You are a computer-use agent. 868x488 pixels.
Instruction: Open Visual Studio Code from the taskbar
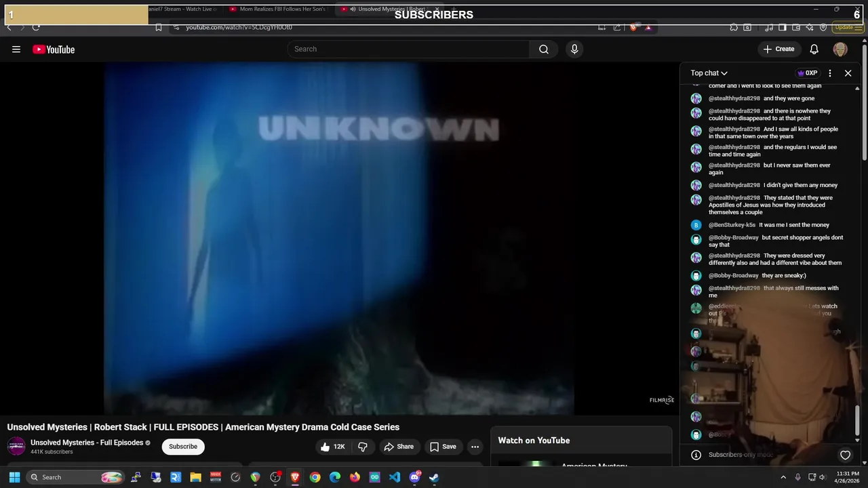(395, 477)
